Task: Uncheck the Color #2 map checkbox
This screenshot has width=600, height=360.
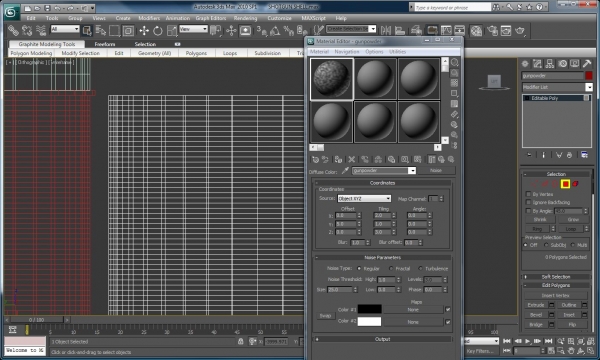Action: click(x=448, y=322)
